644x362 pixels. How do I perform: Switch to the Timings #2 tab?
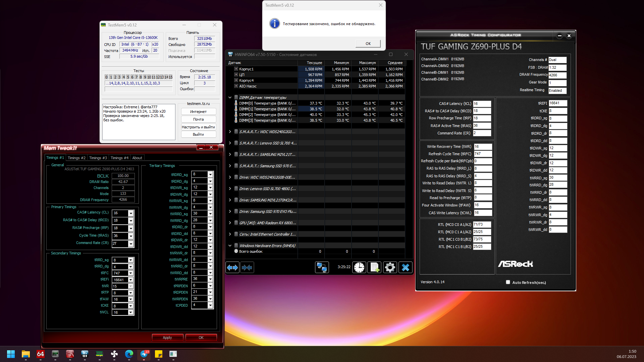[x=76, y=158]
